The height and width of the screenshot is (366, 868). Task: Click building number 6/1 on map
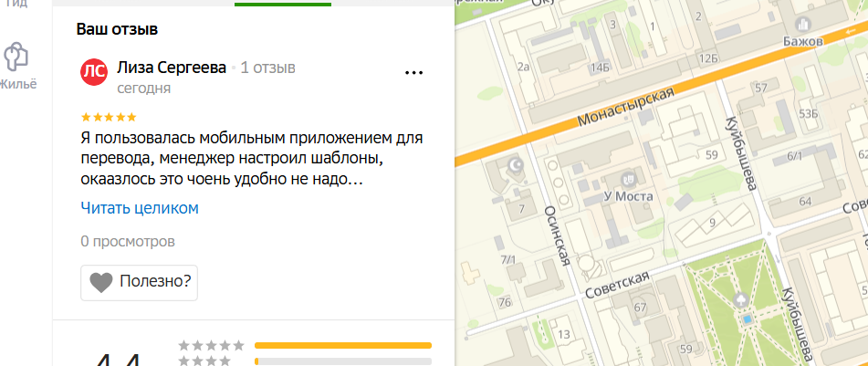coord(794,157)
